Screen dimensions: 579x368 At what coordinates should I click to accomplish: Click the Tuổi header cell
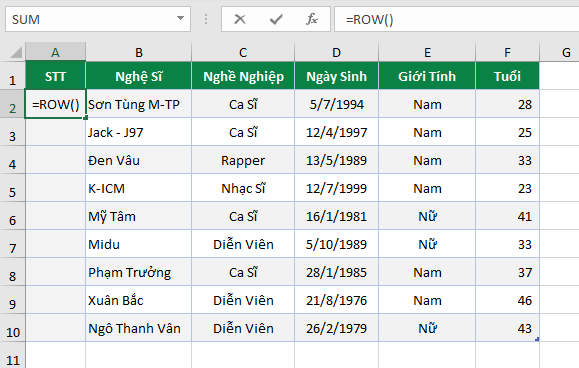click(507, 76)
